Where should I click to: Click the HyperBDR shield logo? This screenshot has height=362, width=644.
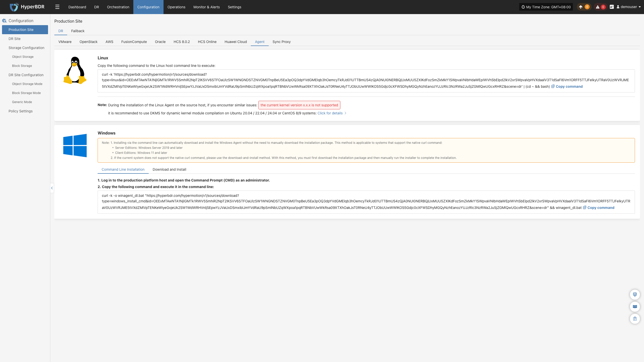coord(14,7)
